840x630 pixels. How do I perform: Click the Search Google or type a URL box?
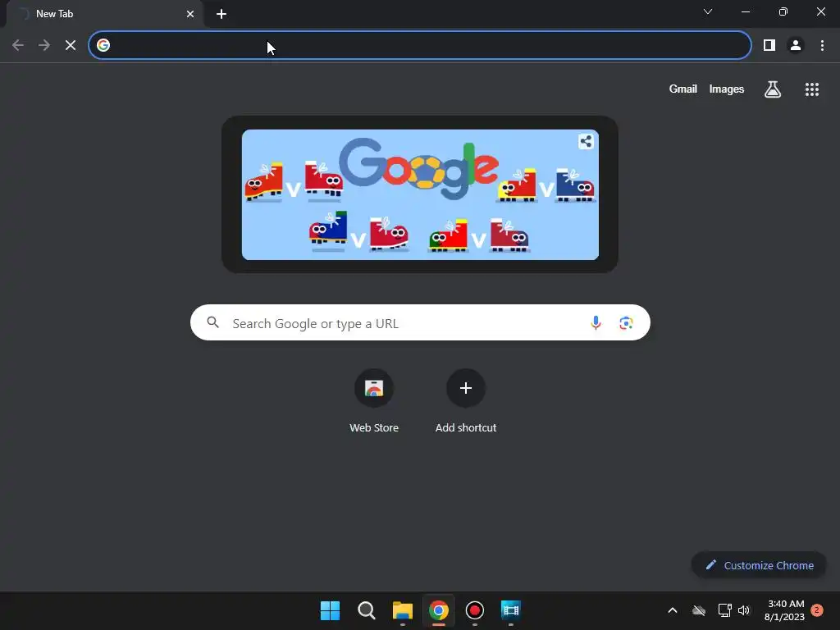pyautogui.click(x=420, y=322)
